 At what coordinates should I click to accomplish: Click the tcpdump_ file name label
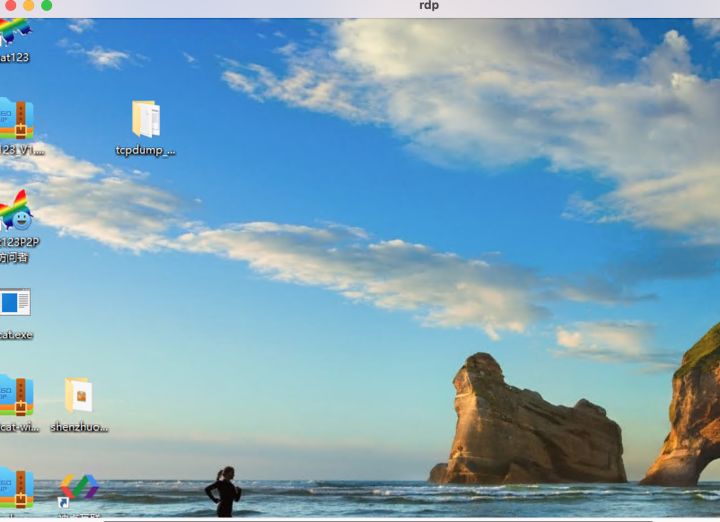(145, 151)
